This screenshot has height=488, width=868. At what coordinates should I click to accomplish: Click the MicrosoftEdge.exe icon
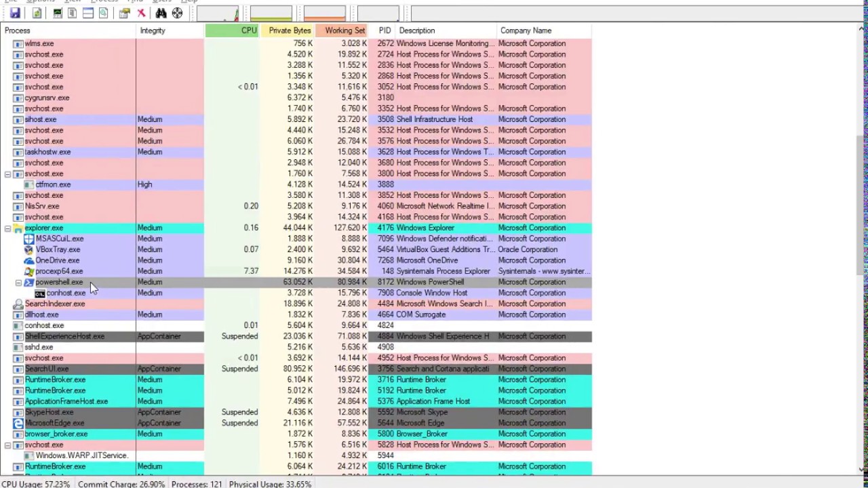[x=18, y=423]
